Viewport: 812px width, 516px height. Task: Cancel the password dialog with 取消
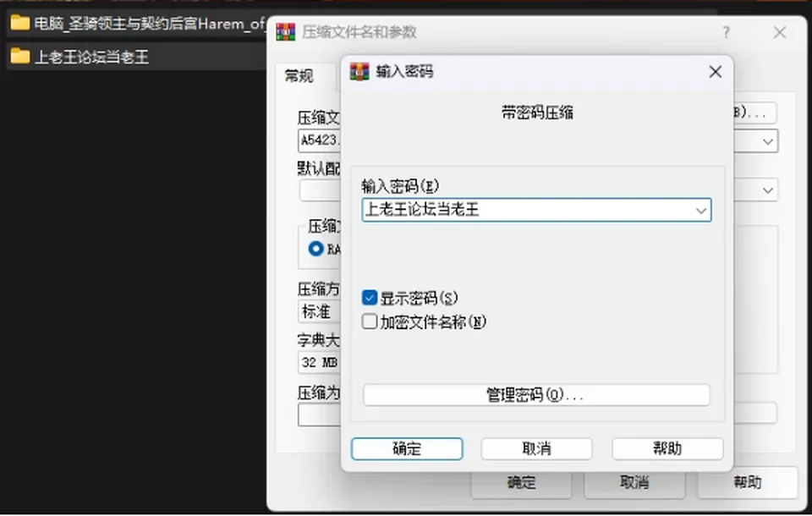536,448
